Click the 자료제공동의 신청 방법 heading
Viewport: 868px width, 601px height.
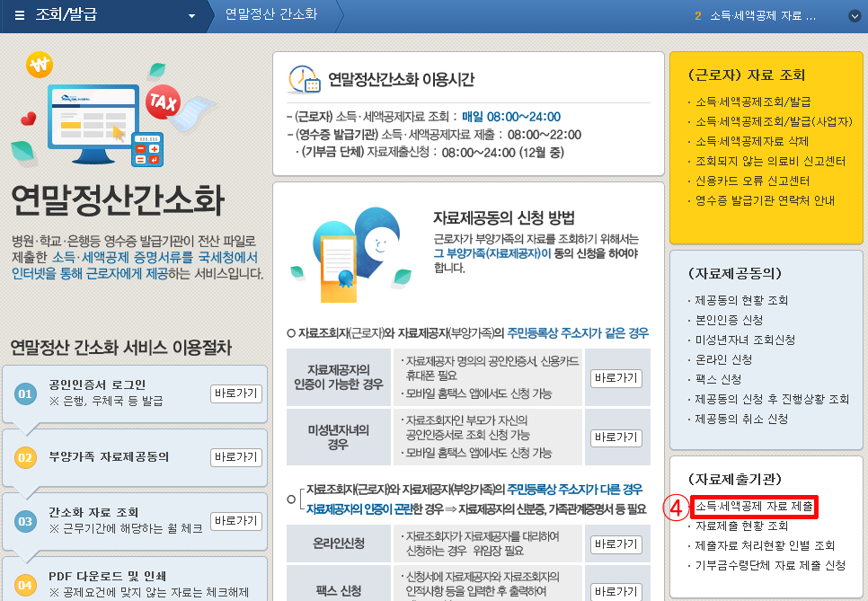[x=504, y=217]
